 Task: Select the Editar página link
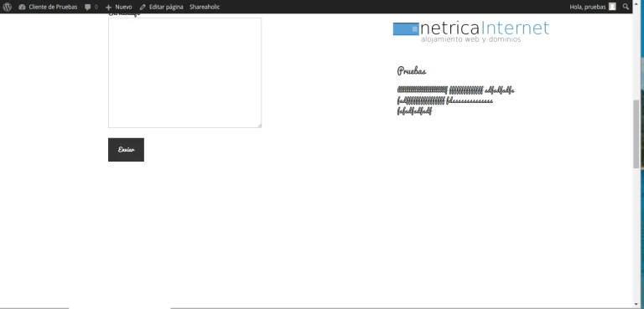coord(166,7)
